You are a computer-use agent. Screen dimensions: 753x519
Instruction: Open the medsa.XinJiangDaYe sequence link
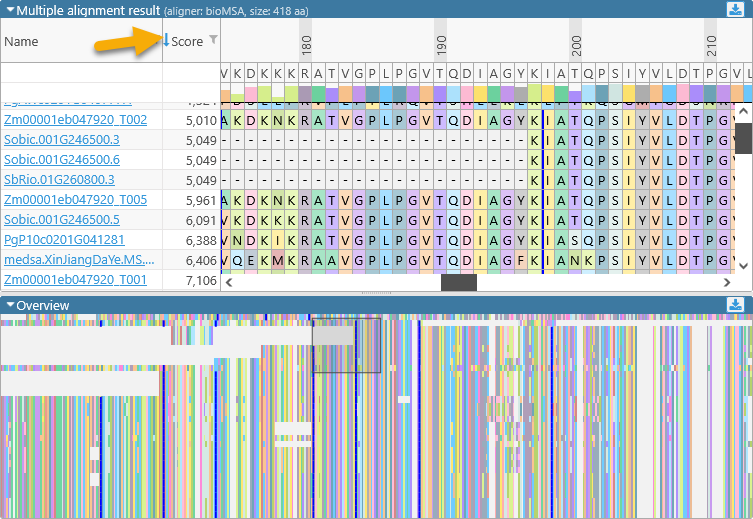[x=79, y=260]
